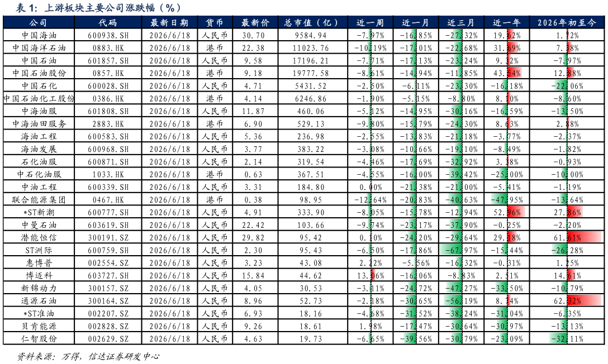This screenshot has width=608, height=364.
Task: Click the 2026年初至今 column header
Action: click(x=567, y=22)
